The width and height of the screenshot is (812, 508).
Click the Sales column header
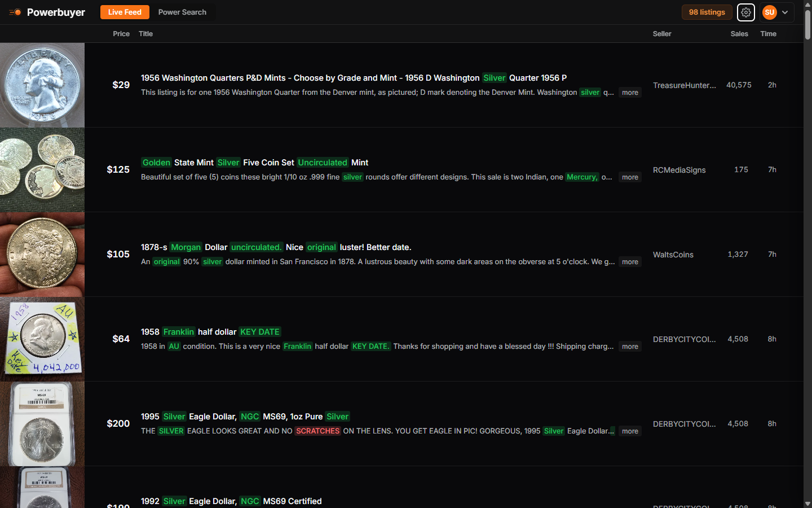pos(739,34)
